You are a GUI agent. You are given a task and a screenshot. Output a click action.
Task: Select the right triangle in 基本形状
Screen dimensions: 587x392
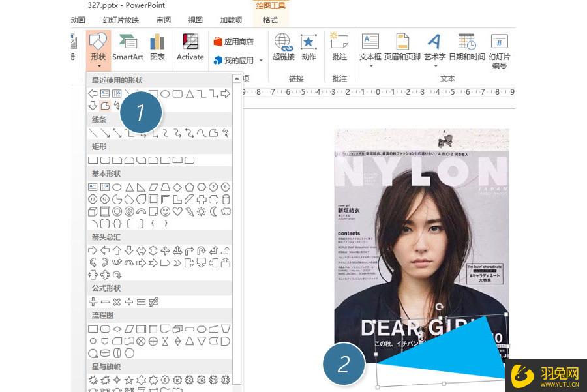tap(141, 187)
